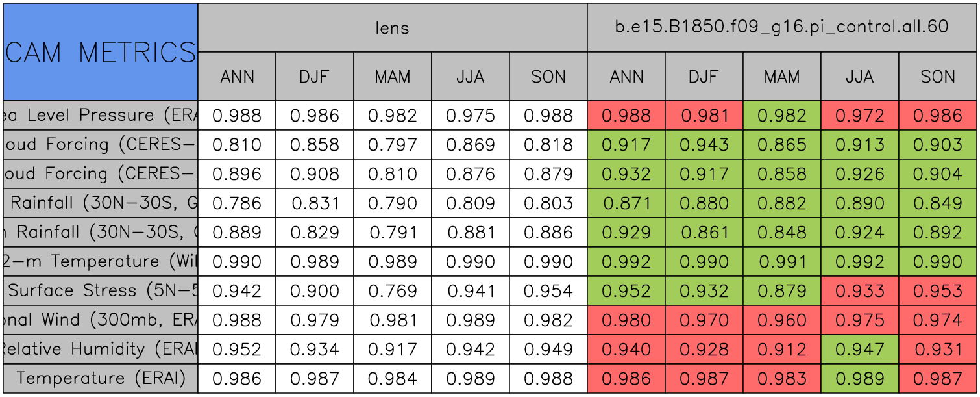Click the b.e15.B1850.f09_g16.pi_control.all.60 header

782,27
